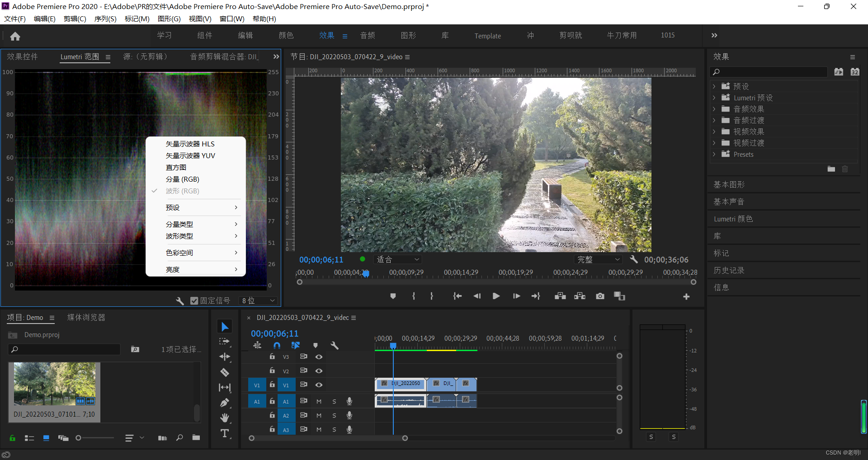Enable voice-over record on A3
This screenshot has height=460, width=868.
click(349, 429)
